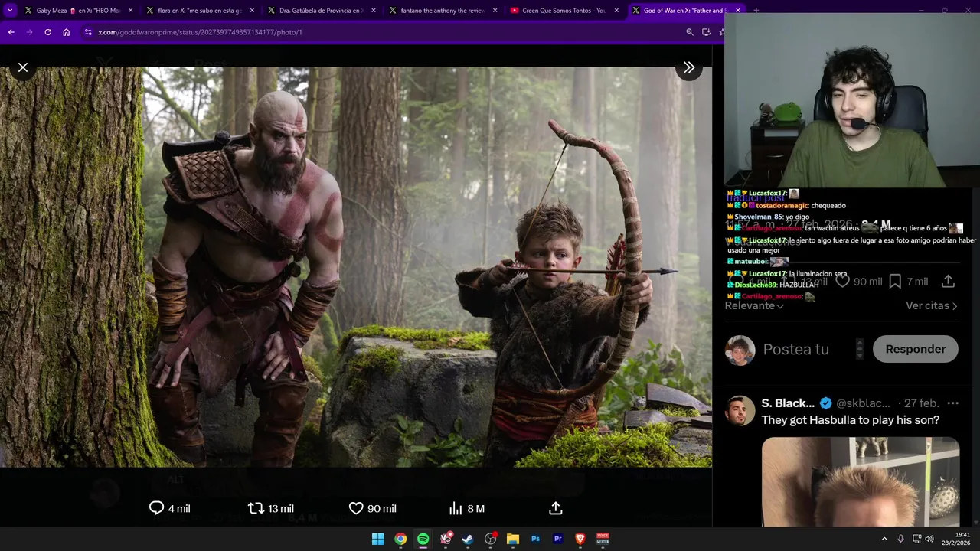Image resolution: width=980 pixels, height=551 pixels.
Task: Open the Hasbulla image in the reply
Action: (861, 481)
